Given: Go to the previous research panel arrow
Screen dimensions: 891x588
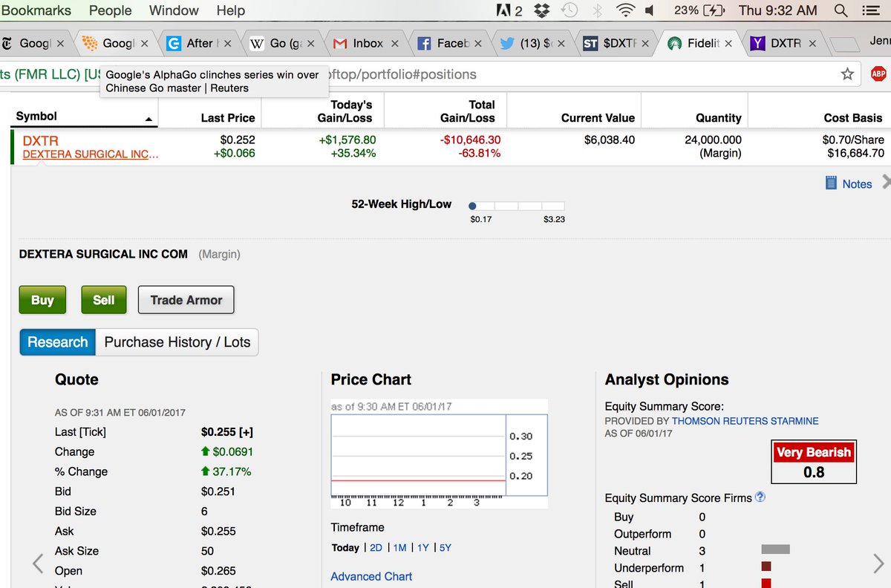Looking at the screenshot, I should point(39,563).
